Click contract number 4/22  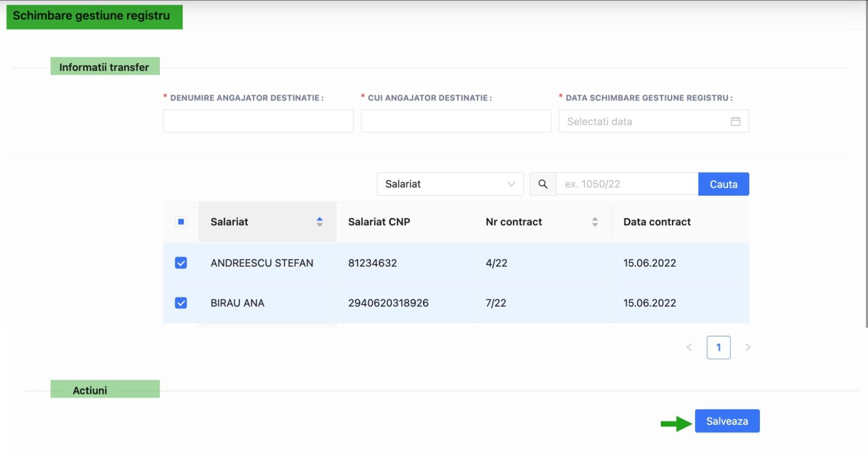pyautogui.click(x=496, y=263)
